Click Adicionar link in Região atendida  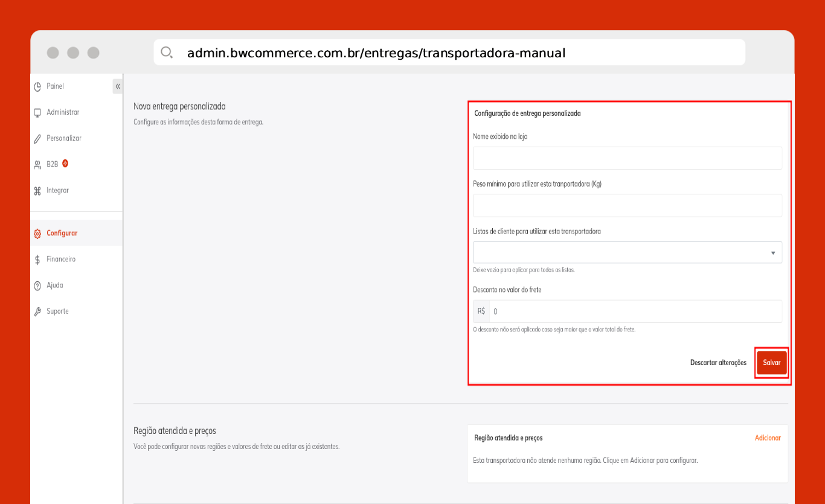point(768,438)
